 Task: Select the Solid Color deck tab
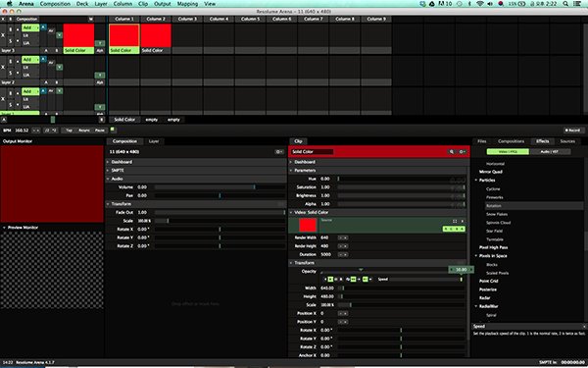click(x=124, y=120)
